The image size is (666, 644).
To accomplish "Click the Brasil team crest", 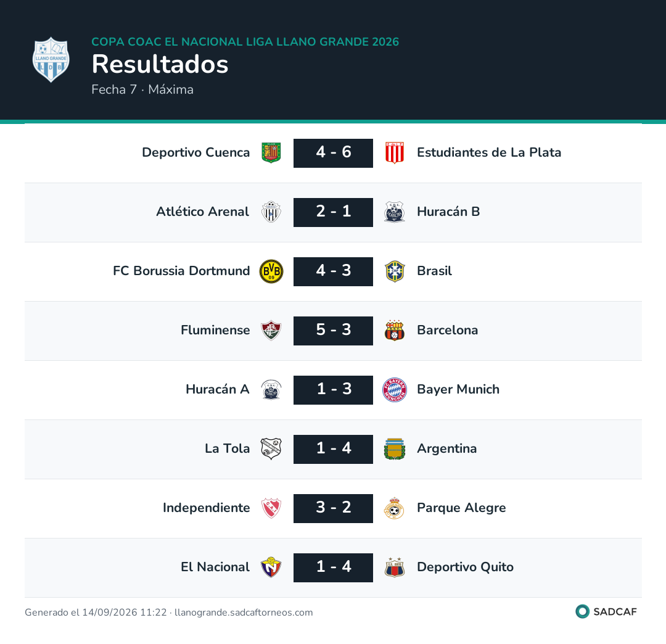I will [x=395, y=271].
